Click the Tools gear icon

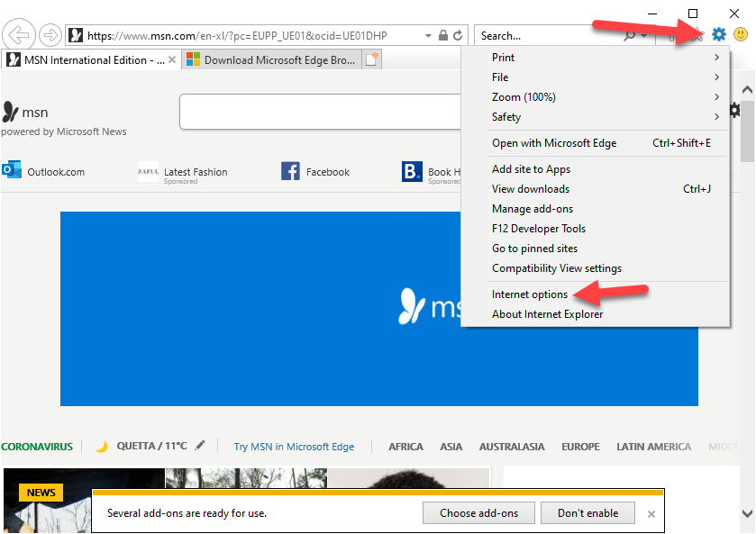click(718, 35)
